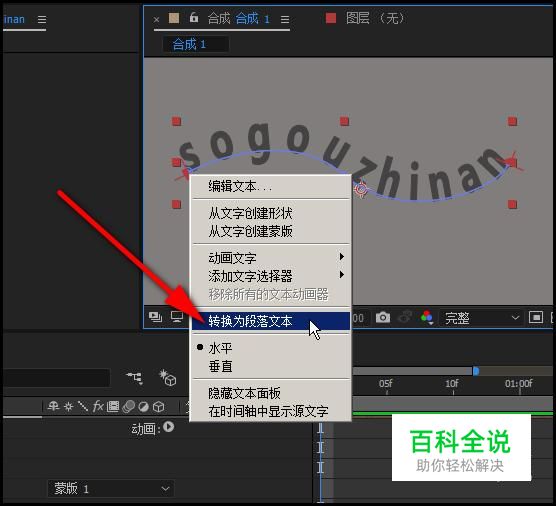Click the 图层 (无) panel tab
The width and height of the screenshot is (556, 506).
[x=375, y=18]
